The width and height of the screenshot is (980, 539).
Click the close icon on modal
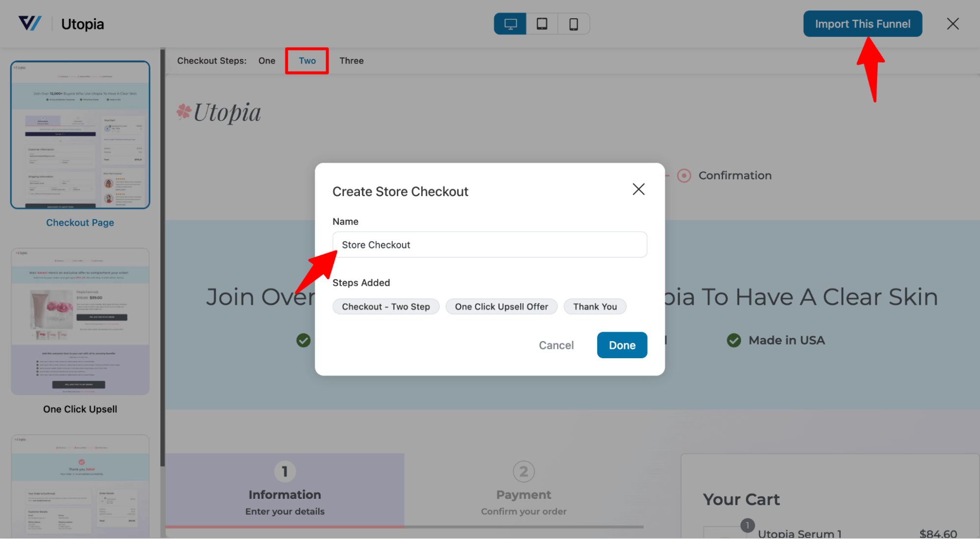[x=638, y=189]
